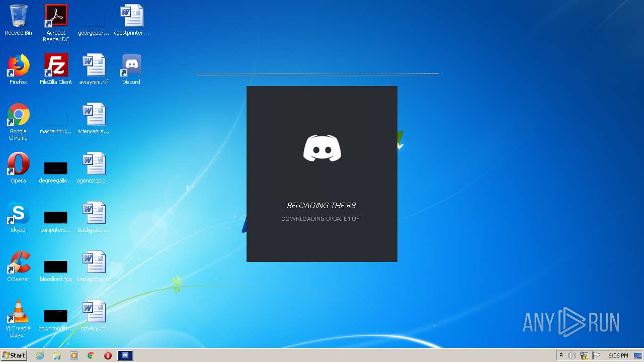Open the volume speaker tray icon

coord(572,355)
